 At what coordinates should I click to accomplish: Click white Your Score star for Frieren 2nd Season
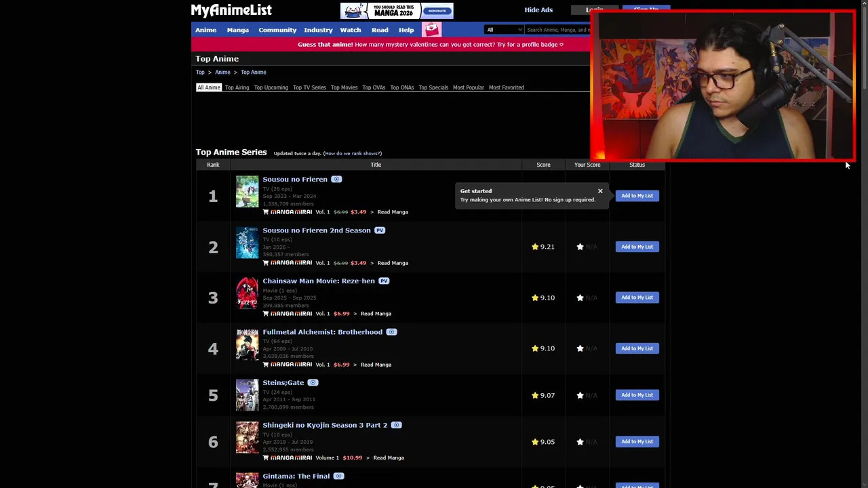point(580,247)
